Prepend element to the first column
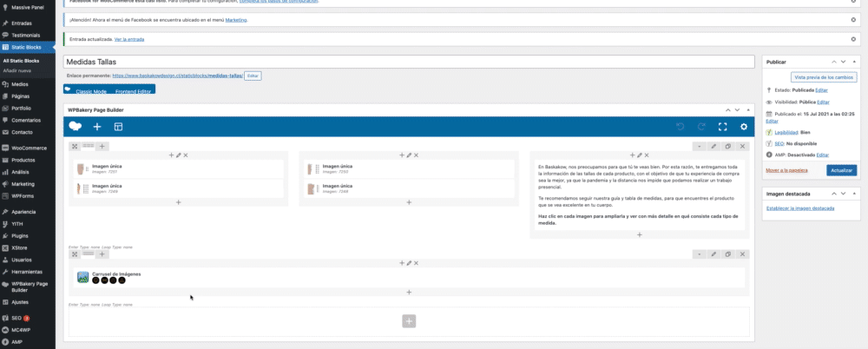Viewport: 868px width, 349px height. (x=171, y=155)
